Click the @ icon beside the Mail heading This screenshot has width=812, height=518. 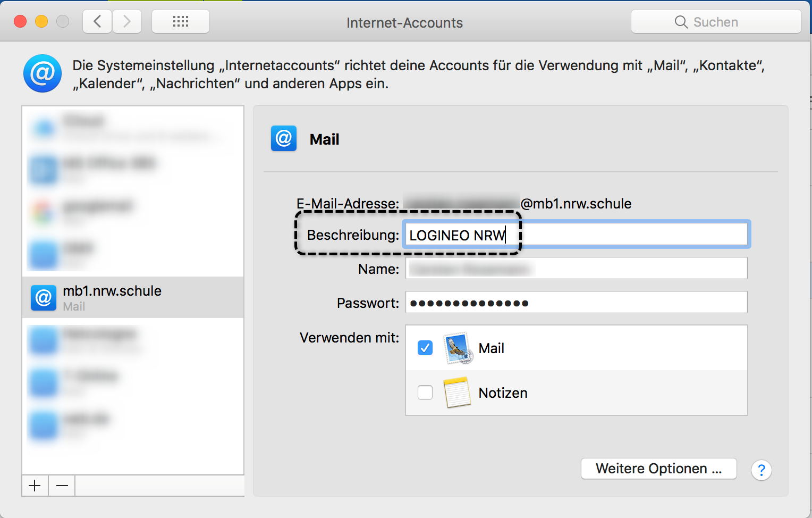284,139
